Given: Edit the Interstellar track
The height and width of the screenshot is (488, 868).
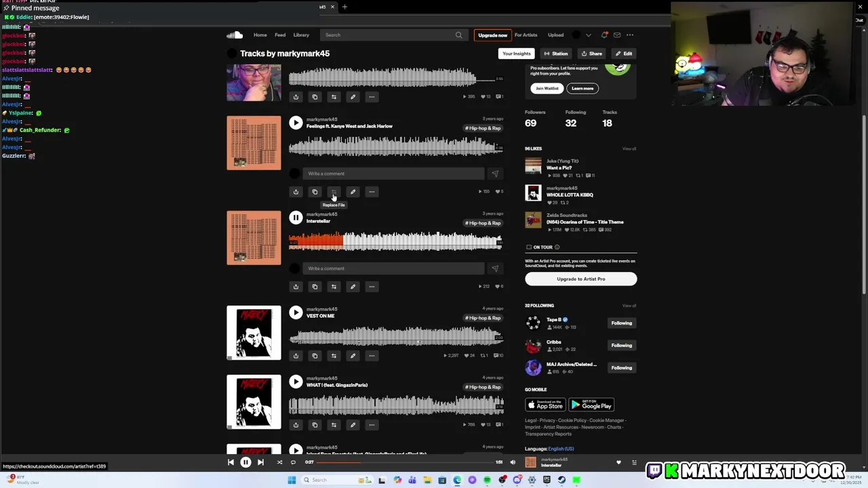Looking at the screenshot, I should click(353, 287).
